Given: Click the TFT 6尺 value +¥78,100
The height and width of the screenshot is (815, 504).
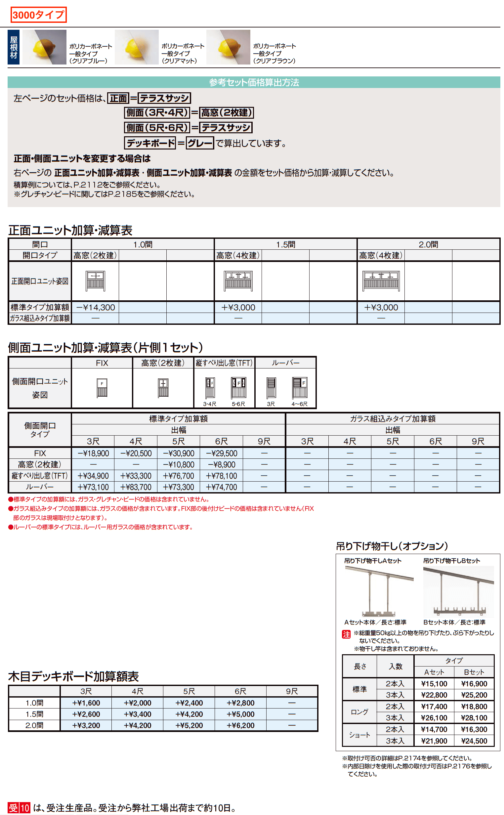Looking at the screenshot, I should coord(221,476).
